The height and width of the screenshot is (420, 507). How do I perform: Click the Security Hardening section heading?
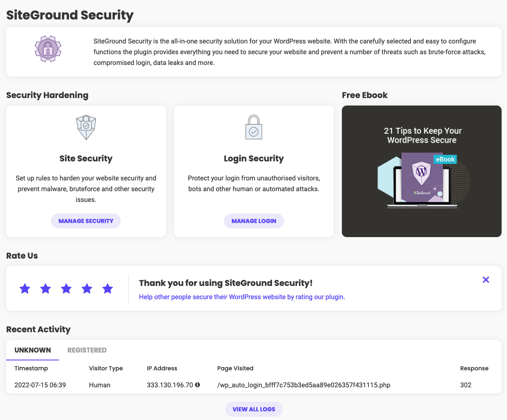point(47,95)
